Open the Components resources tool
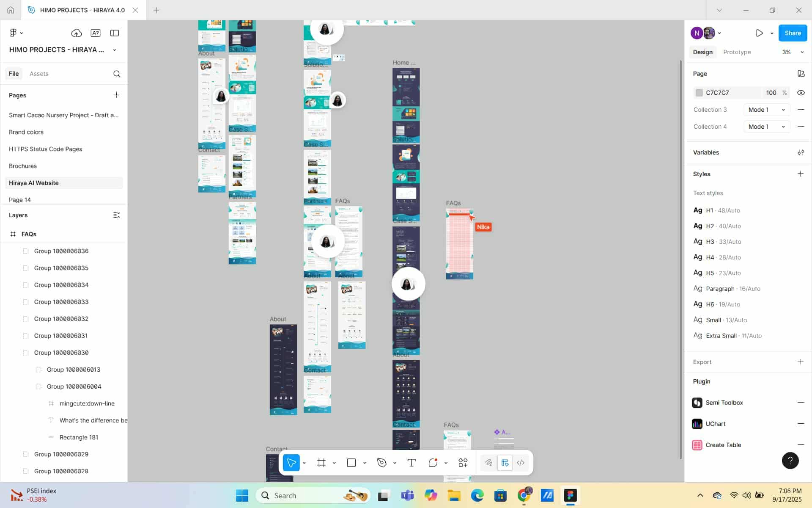The width and height of the screenshot is (812, 508). coord(463,463)
